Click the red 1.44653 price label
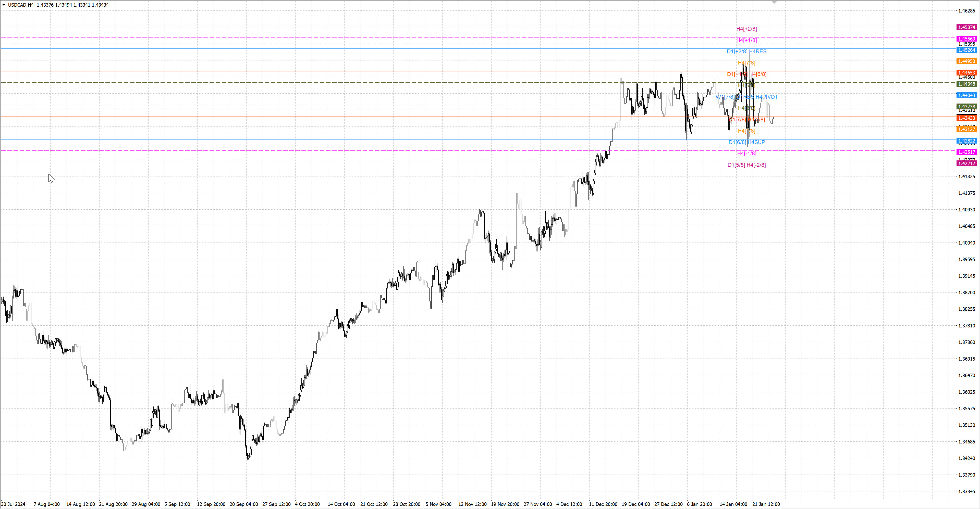This screenshot has height=509, width=980. (966, 73)
